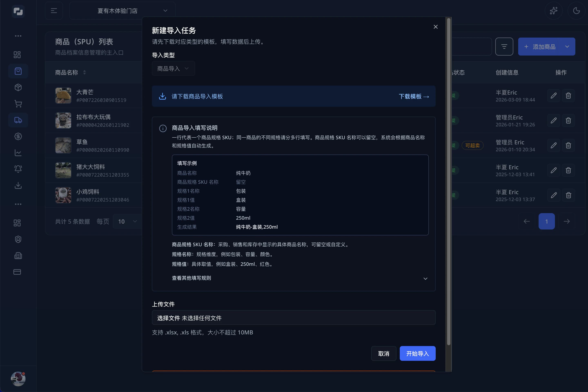Viewport: 588px width, 392px height.
Task: Collapse sidebar with hamburger menu button
Action: [54, 11]
